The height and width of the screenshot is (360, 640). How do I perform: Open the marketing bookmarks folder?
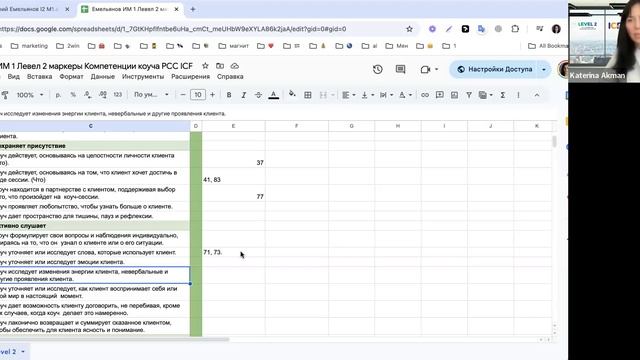tap(29, 46)
